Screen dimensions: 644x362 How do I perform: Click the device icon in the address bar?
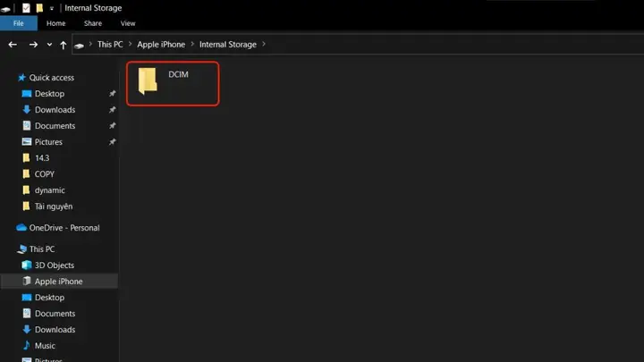[x=80, y=46]
